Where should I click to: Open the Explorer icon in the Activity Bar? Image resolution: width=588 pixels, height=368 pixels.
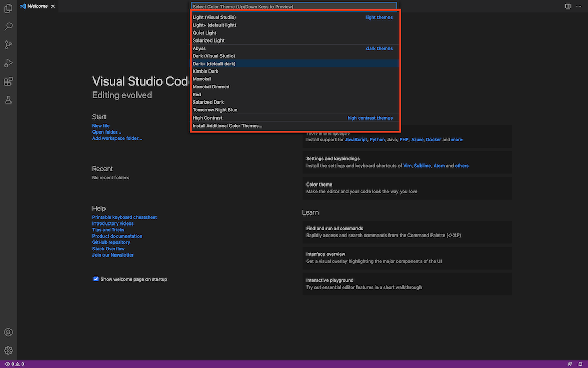tap(8, 8)
